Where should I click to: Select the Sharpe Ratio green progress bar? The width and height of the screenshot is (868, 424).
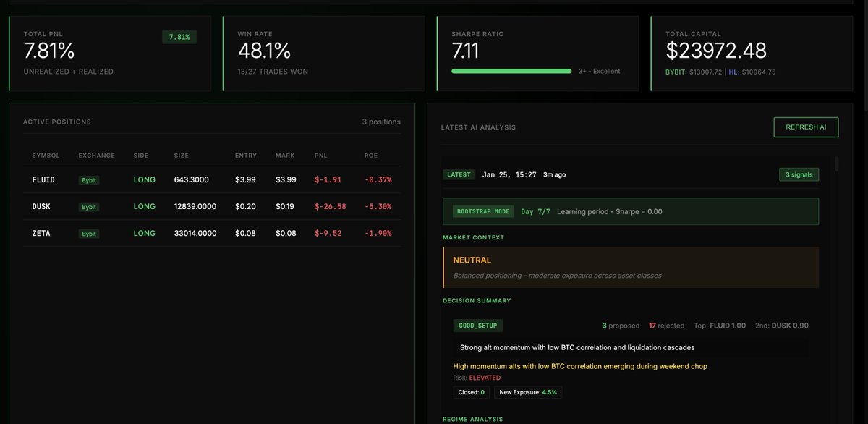tap(511, 71)
